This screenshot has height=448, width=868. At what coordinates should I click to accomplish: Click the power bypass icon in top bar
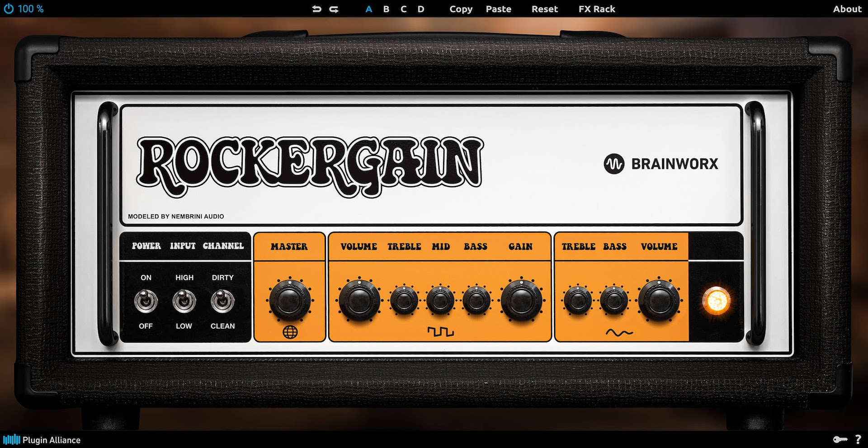pos(9,9)
